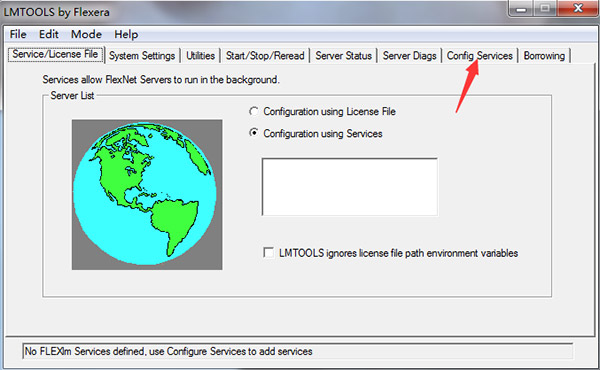Open the Mode menu
The width and height of the screenshot is (600, 370).
pyautogui.click(x=86, y=34)
